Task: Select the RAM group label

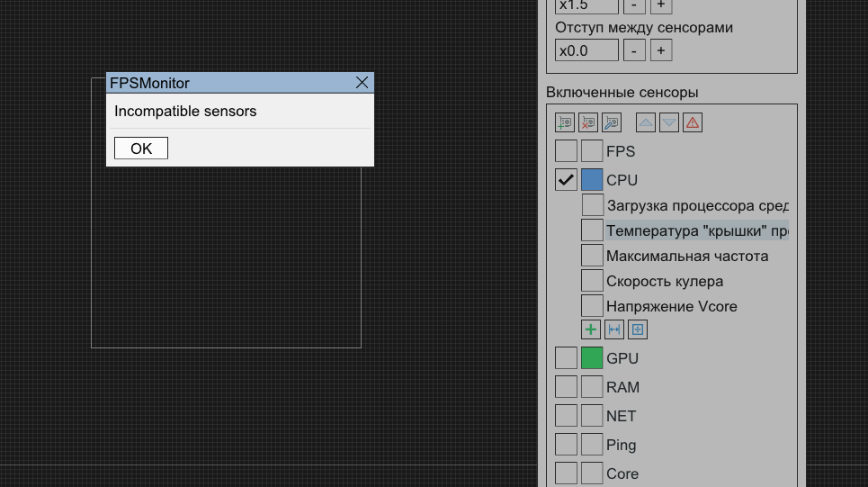Action: point(622,387)
